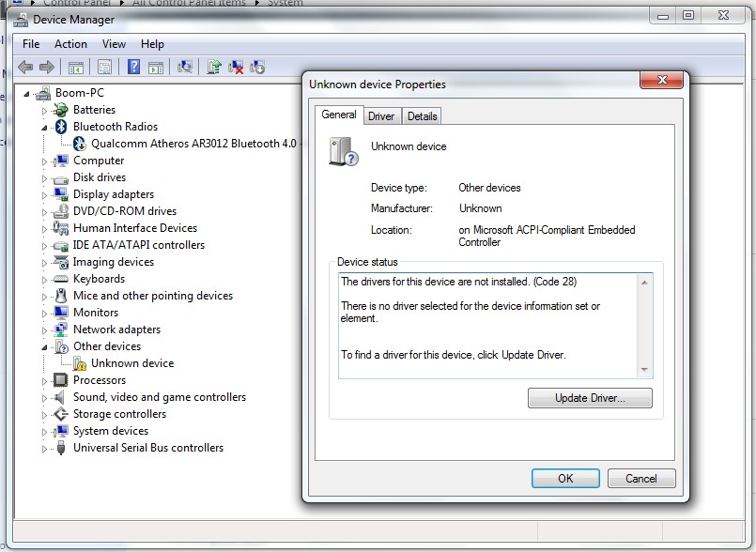Image resolution: width=756 pixels, height=552 pixels.
Task: Collapse the Boom-PC root node
Action: pos(26,94)
